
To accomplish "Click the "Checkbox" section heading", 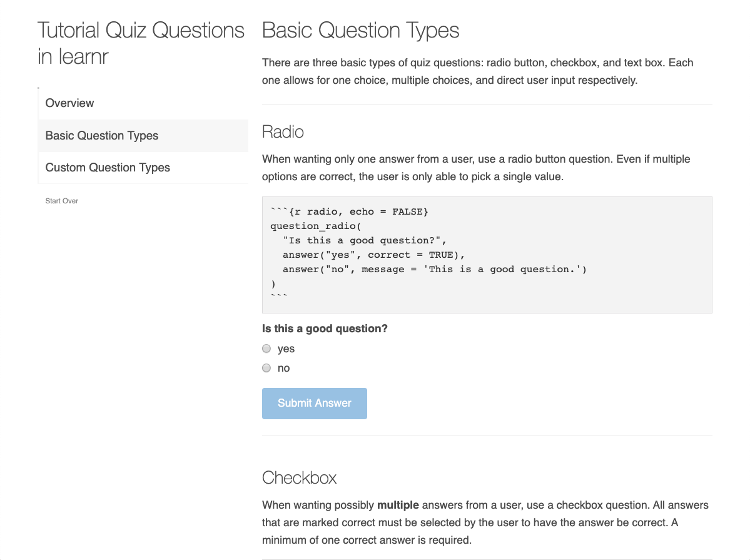I will 299,477.
